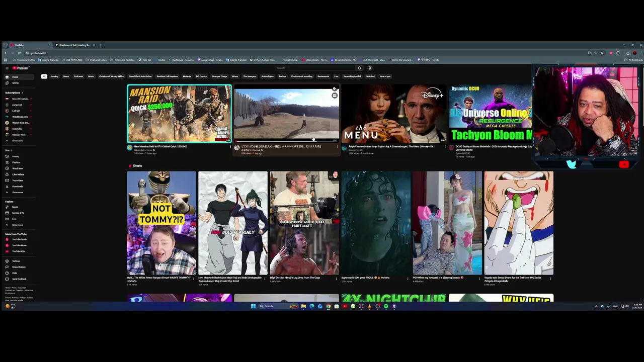Viewport: 644px width, 362px height.
Task: Select the Gaming filter chip
Action: 54,76
